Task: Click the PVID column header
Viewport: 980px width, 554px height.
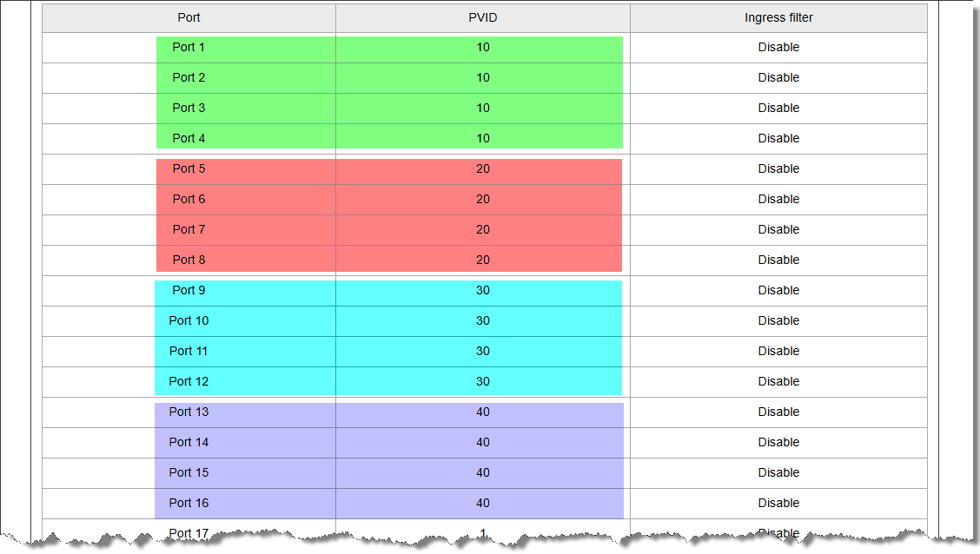Action: point(482,17)
